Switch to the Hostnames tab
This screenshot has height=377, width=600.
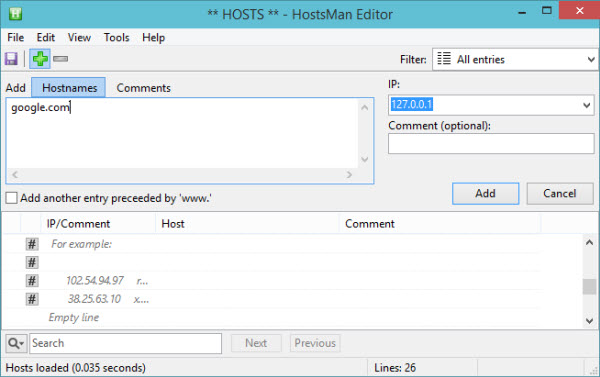69,88
